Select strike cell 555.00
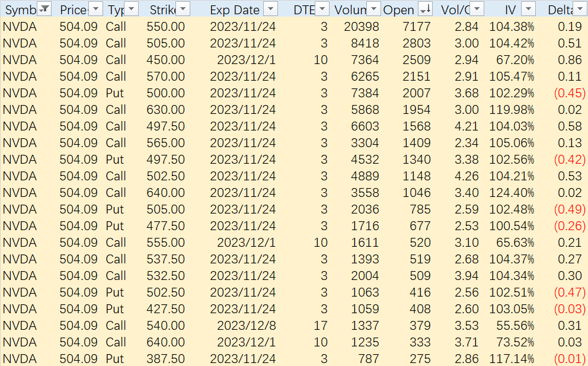Viewport: 588px width, 366px height. [166, 242]
